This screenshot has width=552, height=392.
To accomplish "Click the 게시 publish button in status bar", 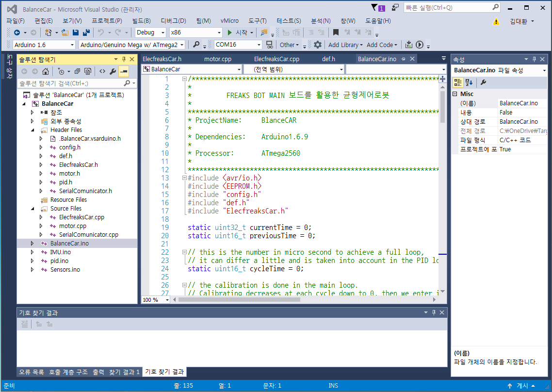I will tap(521, 386).
